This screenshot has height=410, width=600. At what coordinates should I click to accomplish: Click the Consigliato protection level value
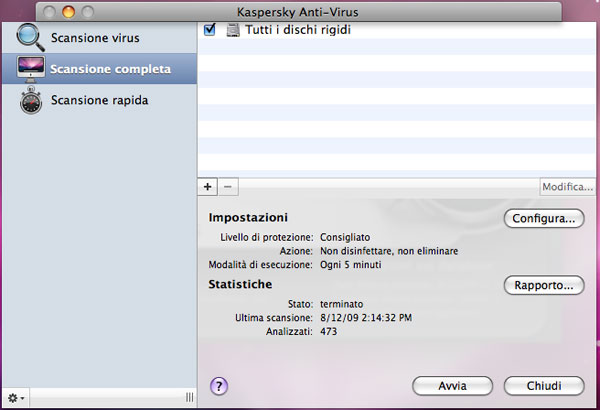coord(345,237)
